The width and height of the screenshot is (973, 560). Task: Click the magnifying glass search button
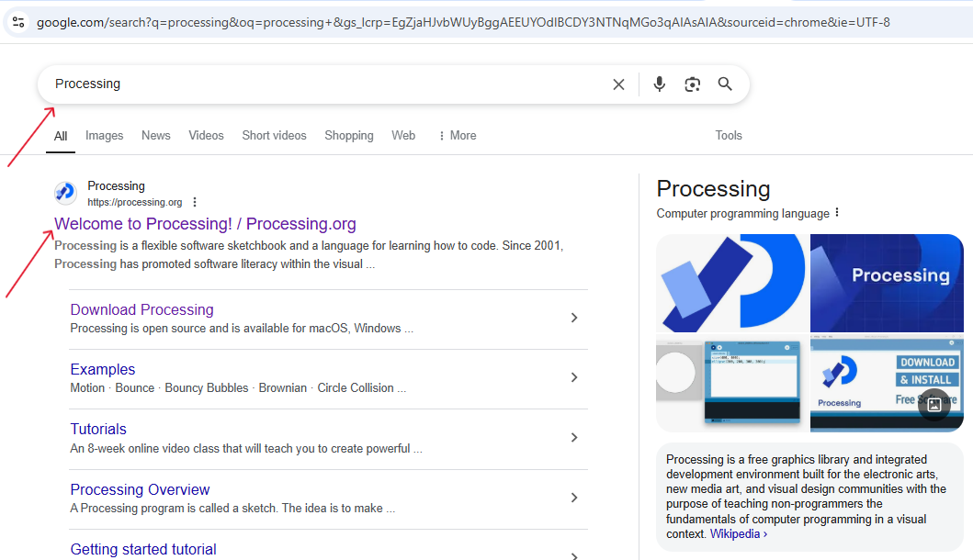[x=725, y=84]
